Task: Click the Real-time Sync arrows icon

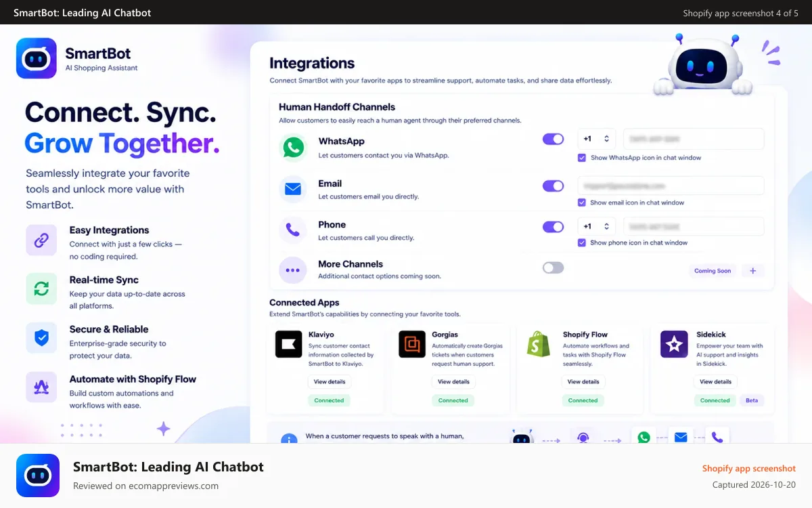Action: [x=41, y=289]
